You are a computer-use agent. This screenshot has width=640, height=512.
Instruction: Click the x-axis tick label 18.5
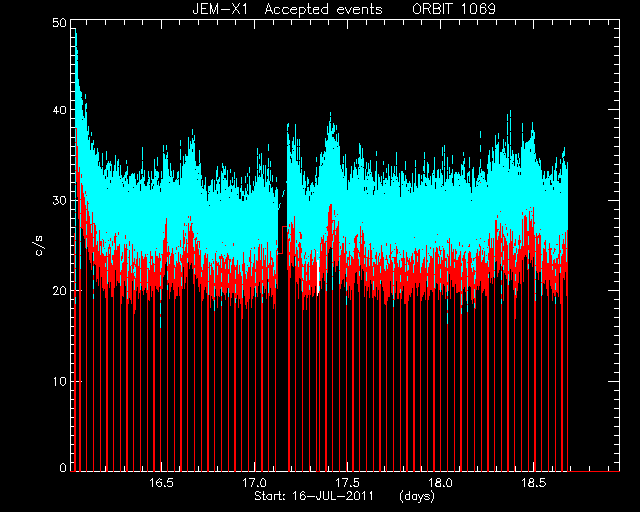(533, 483)
